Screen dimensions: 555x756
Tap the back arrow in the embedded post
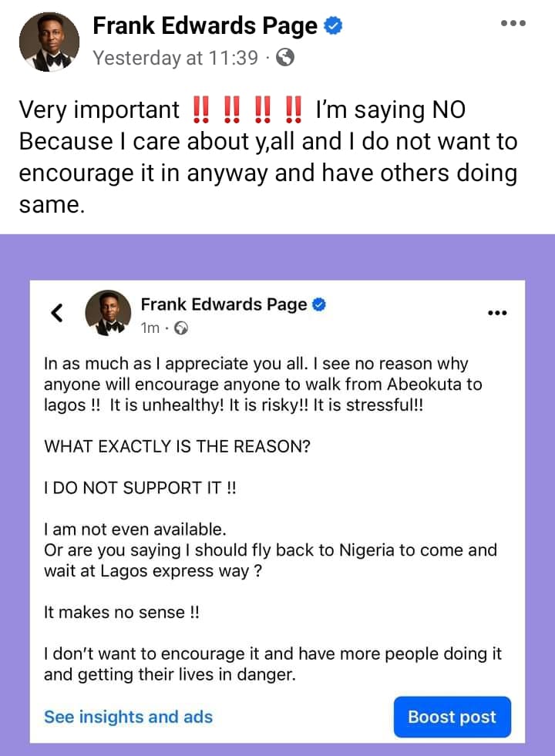55,312
